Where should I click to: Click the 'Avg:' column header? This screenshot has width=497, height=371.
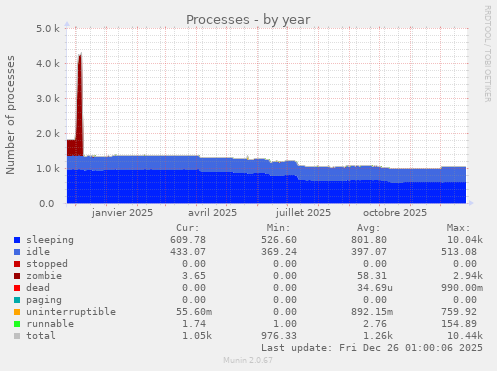[369, 228]
